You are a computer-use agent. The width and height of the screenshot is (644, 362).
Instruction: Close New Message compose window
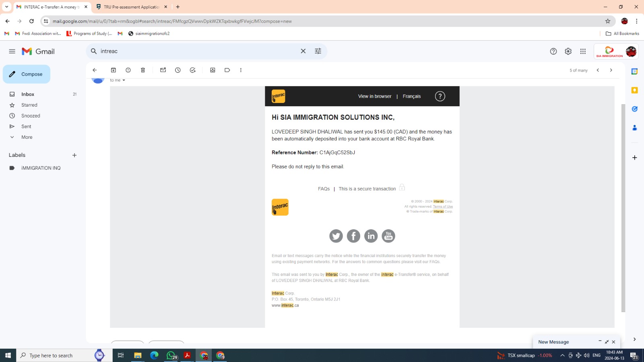tap(613, 342)
